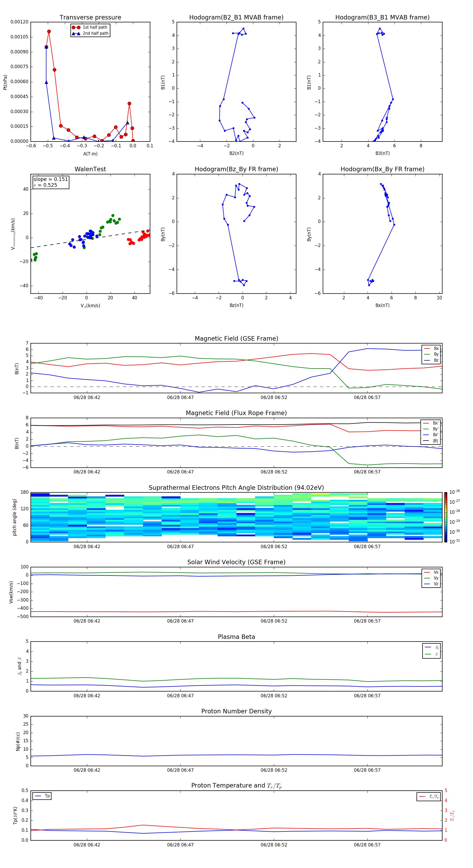Viewport: 473px width, 868px height.
Task: Click the "Bx'" legend entry in Flux Rope plot
Action: coord(431,423)
